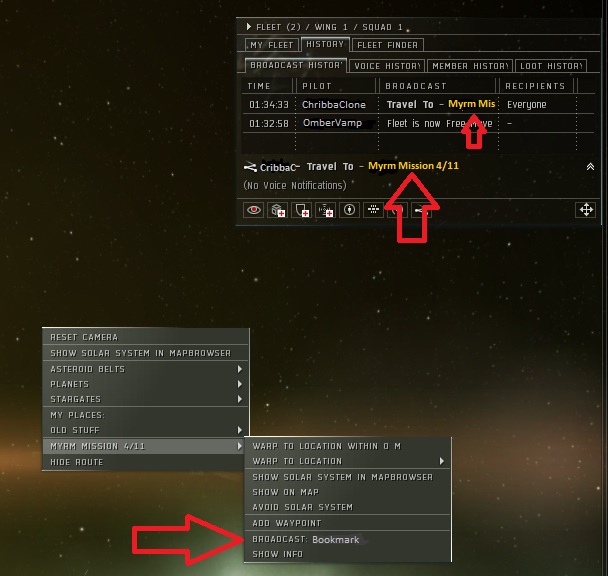Click the need shield broadcast icon
This screenshot has width=608, height=576.
click(x=301, y=210)
